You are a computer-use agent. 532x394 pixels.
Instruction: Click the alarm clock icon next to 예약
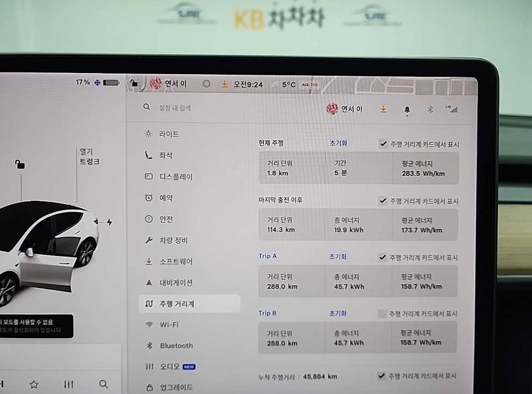click(149, 198)
